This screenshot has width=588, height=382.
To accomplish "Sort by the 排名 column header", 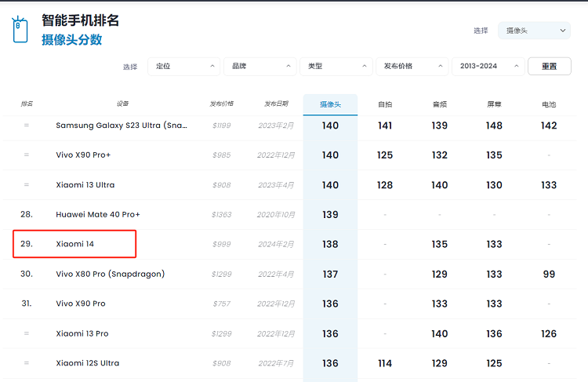I will coord(27,104).
